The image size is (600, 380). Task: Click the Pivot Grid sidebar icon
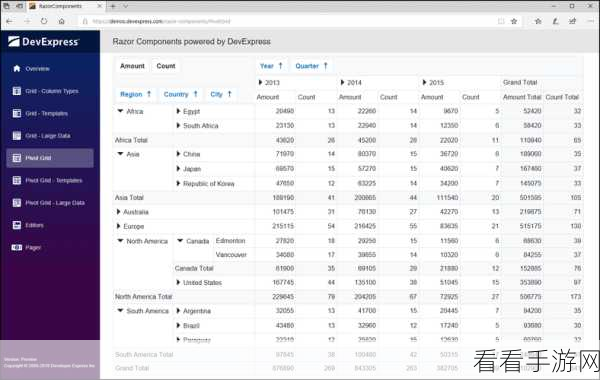click(x=16, y=158)
